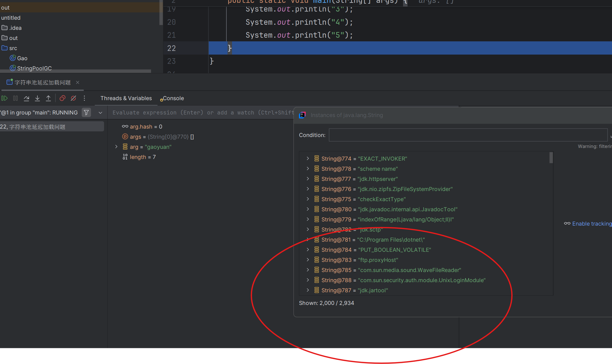Click the Pause Program icon
Viewport: 612px width, 364px height.
pyautogui.click(x=15, y=98)
